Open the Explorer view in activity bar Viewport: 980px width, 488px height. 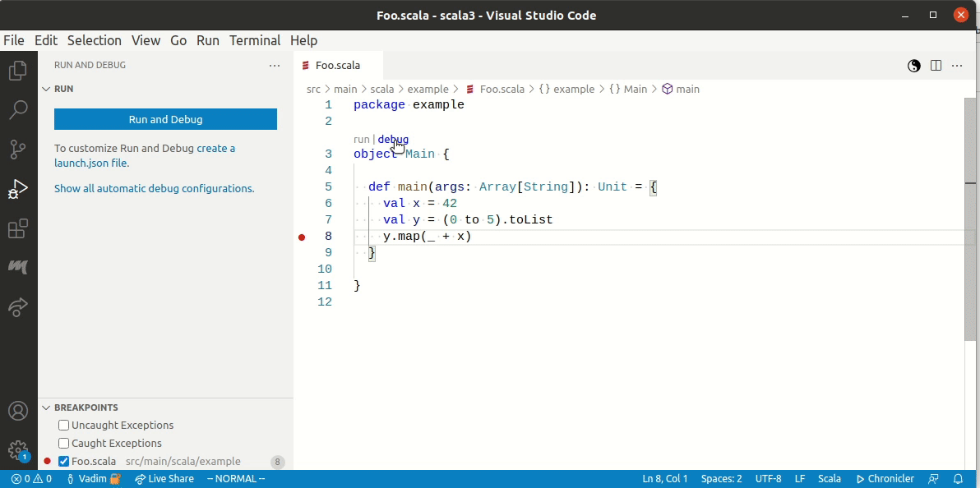(18, 71)
